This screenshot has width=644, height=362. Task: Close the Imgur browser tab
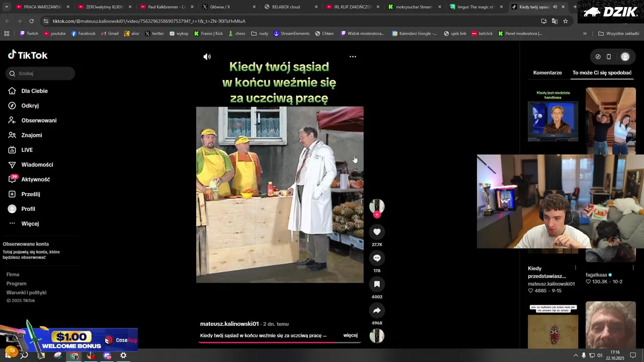pyautogui.click(x=501, y=7)
